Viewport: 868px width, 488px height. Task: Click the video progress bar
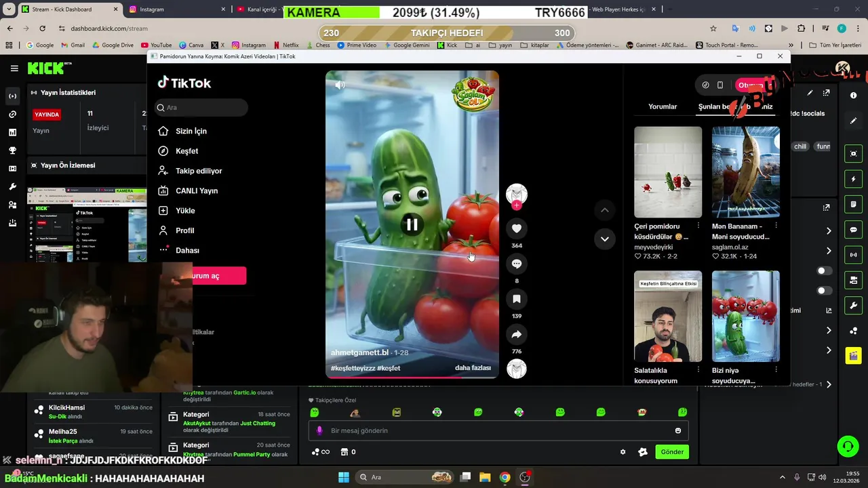tap(412, 377)
